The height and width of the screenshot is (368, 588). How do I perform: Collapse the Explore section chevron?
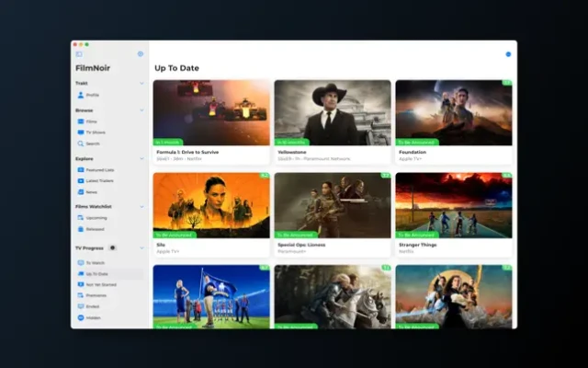pos(141,158)
